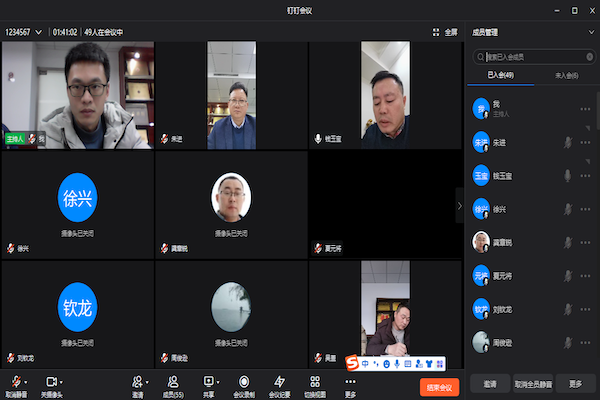
Task: Expand the 共享 share options arrow
Action: tap(220, 381)
